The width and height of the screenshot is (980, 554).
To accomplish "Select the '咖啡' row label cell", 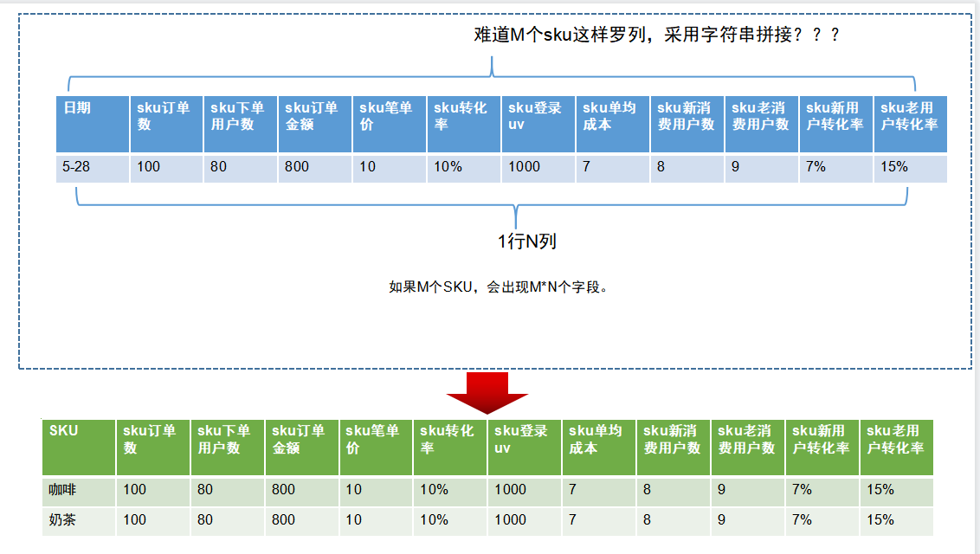I will pos(78,490).
